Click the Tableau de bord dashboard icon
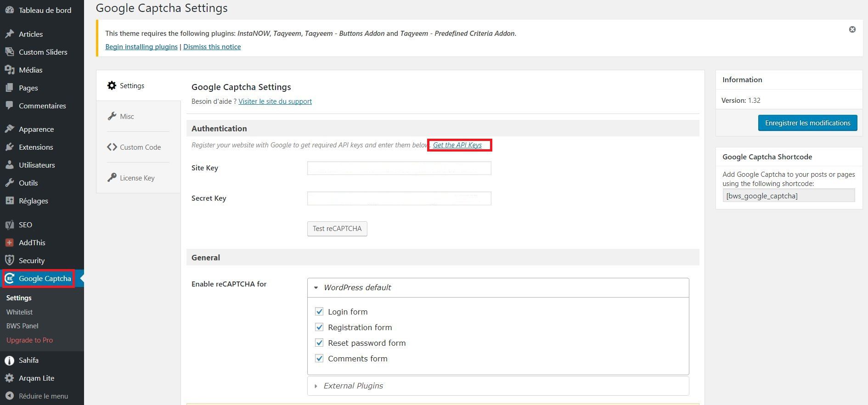Image resolution: width=868 pixels, height=405 pixels. 9,10
